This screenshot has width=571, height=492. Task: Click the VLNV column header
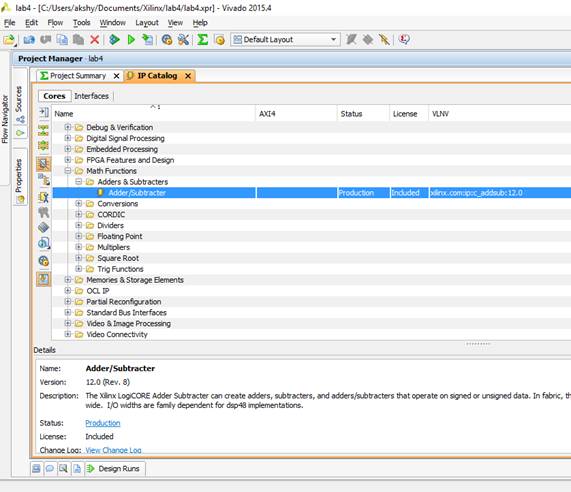click(500, 114)
